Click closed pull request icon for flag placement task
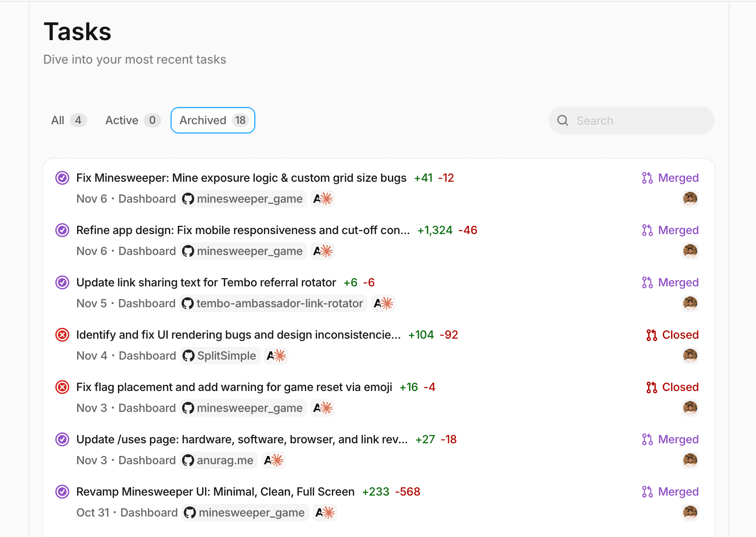The image size is (756, 537). coord(651,387)
